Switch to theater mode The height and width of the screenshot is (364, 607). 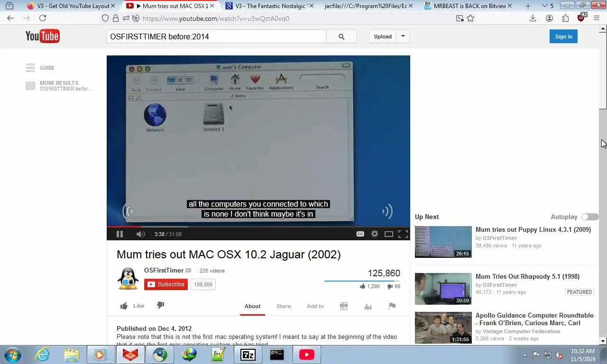(389, 234)
